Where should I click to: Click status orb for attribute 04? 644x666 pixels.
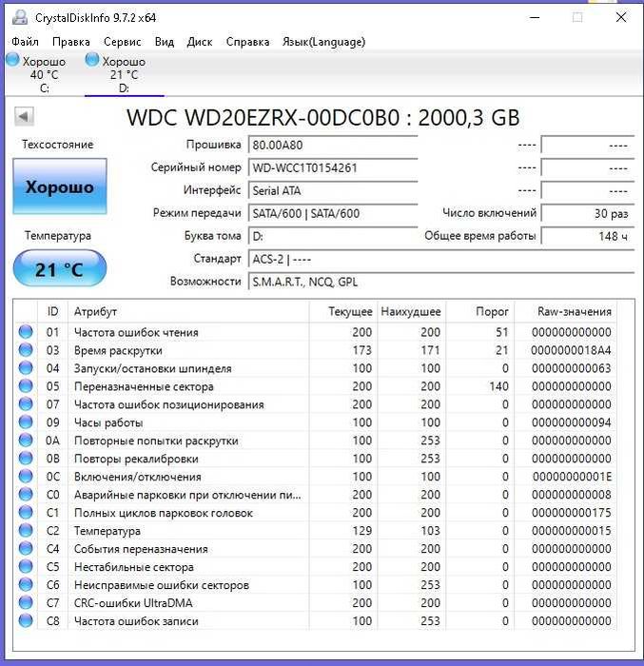tap(26, 368)
